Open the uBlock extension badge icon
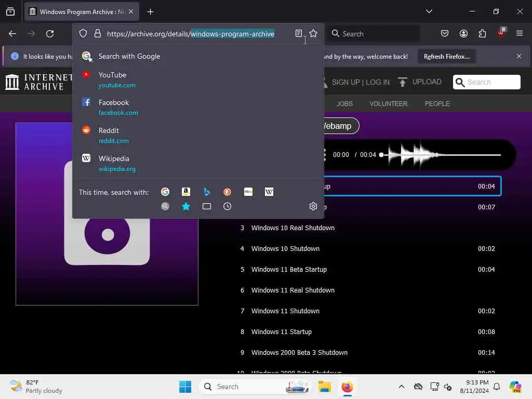Viewport: 532px width, 399px height. [x=501, y=33]
